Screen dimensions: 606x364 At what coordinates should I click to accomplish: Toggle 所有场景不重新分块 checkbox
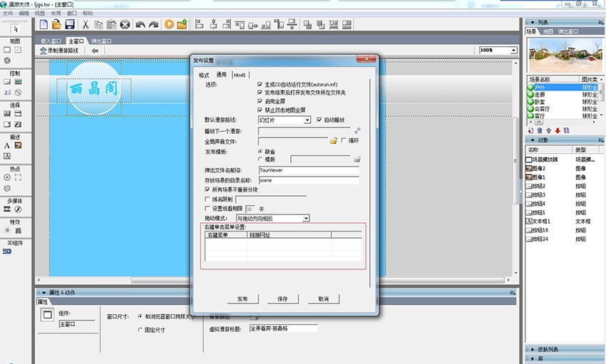[207, 189]
